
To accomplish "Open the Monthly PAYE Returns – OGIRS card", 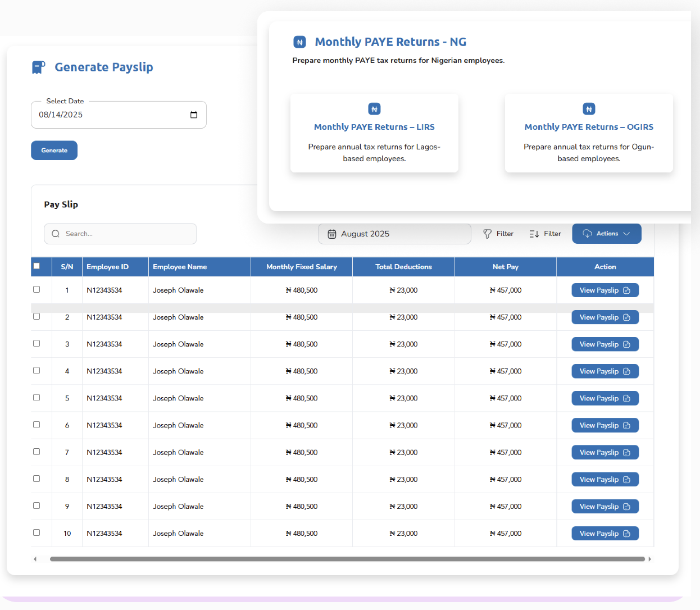I will 589,133.
